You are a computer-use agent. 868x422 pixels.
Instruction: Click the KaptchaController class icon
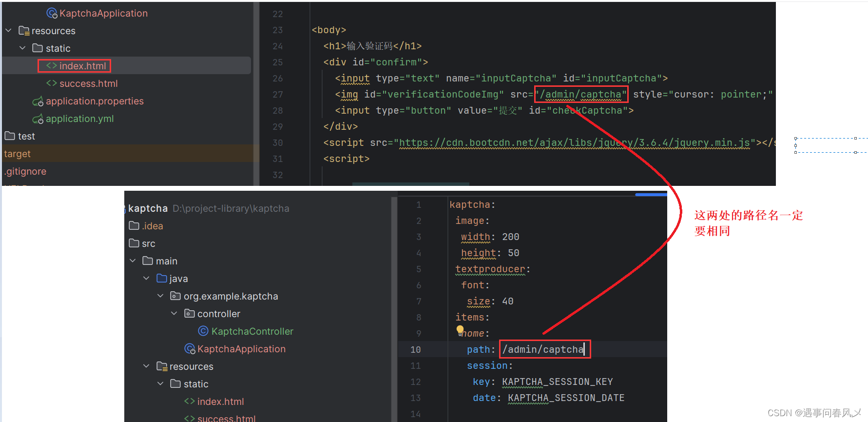(203, 331)
